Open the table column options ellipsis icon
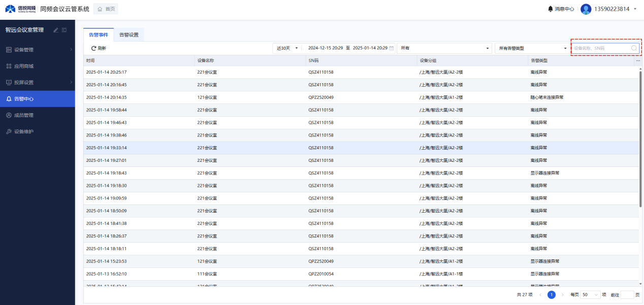Image resolution: width=644 pixels, height=305 pixels. coord(638,60)
